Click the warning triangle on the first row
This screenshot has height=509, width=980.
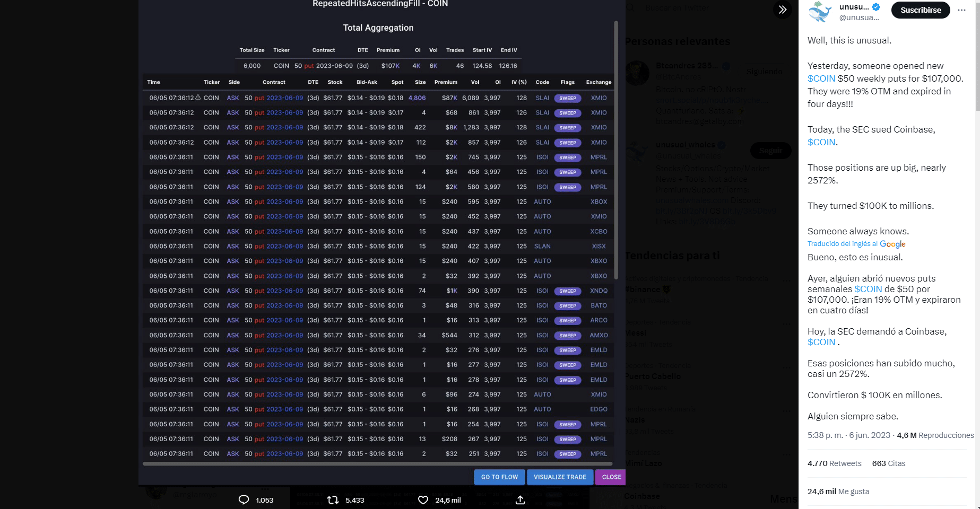(x=198, y=97)
